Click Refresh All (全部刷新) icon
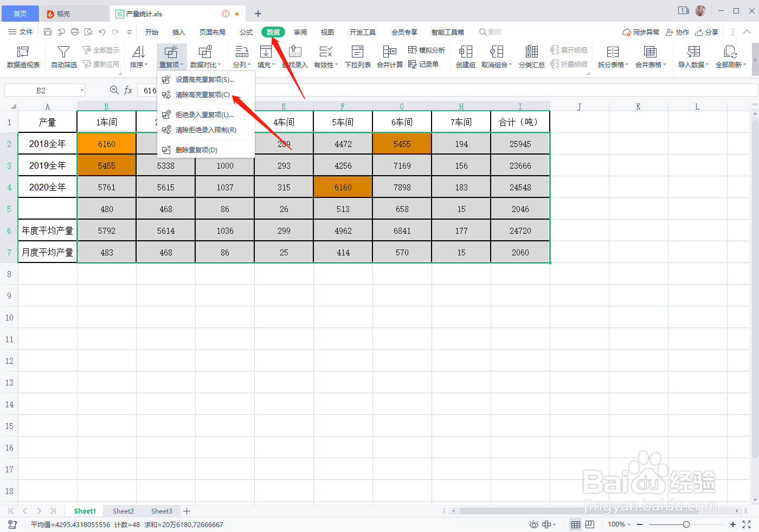 click(x=730, y=56)
